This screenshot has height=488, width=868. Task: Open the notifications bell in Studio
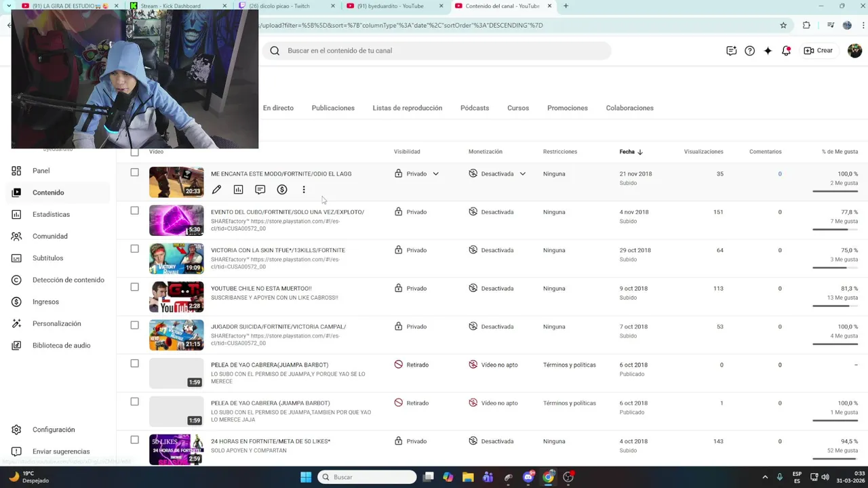click(786, 51)
